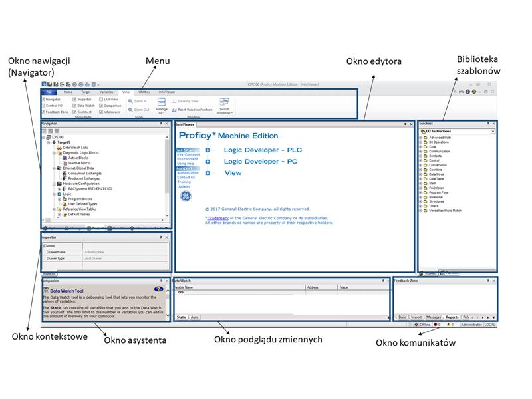Expand the PACSystems RSTi-EP CPE100 node
Screen dimensions: 532x399
point(59,189)
